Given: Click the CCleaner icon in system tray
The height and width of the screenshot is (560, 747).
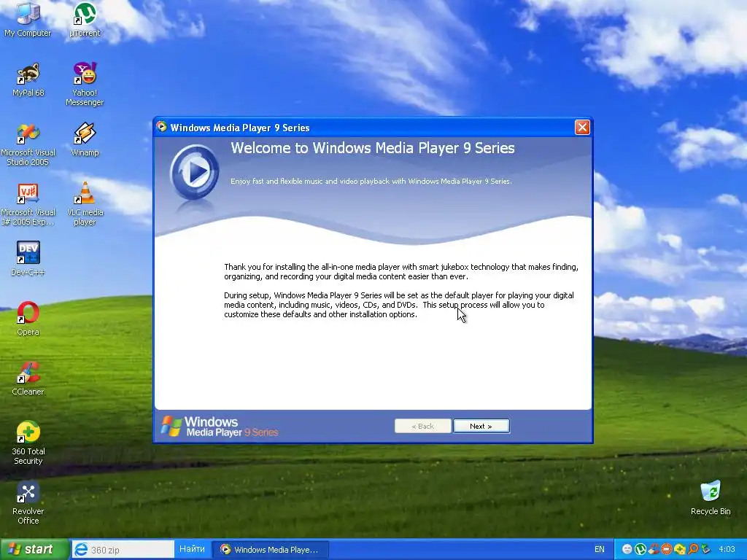Looking at the screenshot, I should (x=654, y=549).
